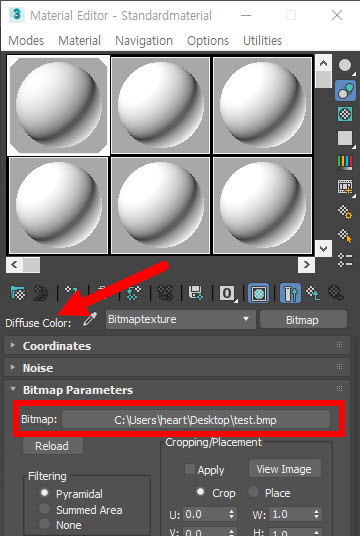This screenshot has width=360, height=536.
Task: Click the U crop value field
Action: [x=205, y=514]
